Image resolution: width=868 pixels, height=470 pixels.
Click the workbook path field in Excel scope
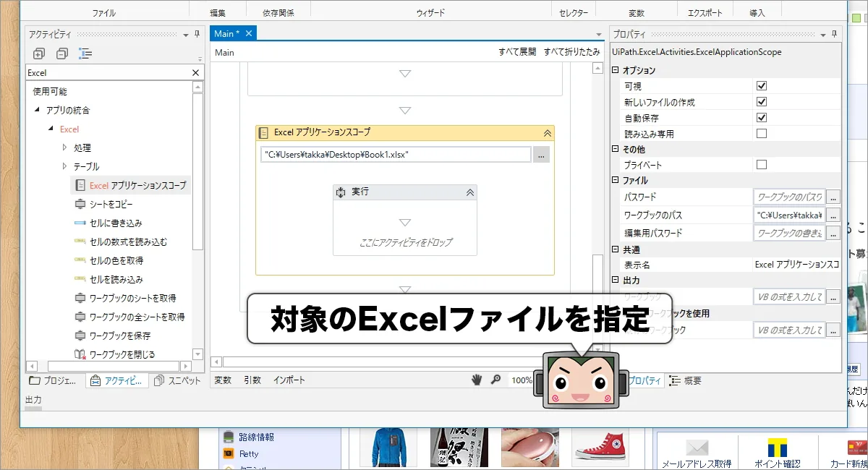396,155
